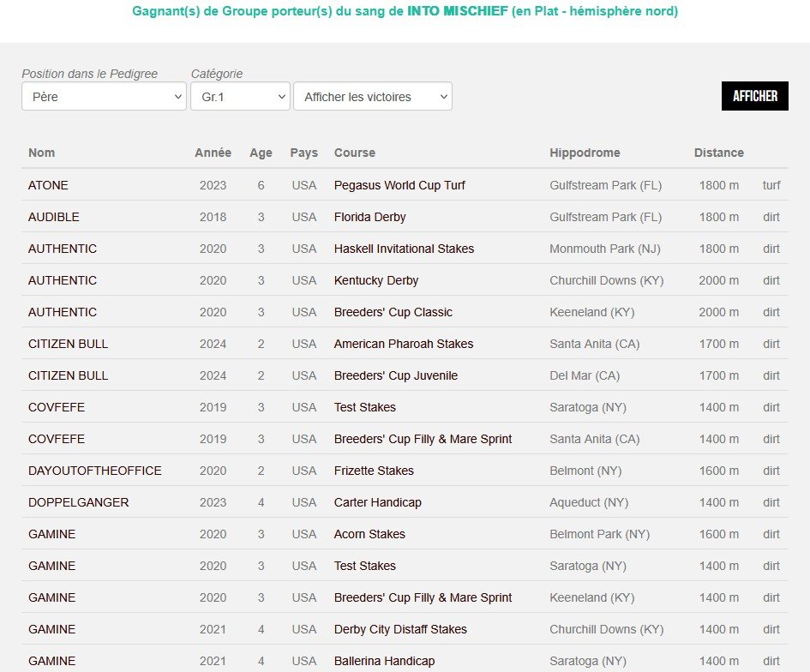Click Monmouth Park (NJ) hippodrome cell
This screenshot has height=672, width=810.
pyautogui.click(x=605, y=249)
